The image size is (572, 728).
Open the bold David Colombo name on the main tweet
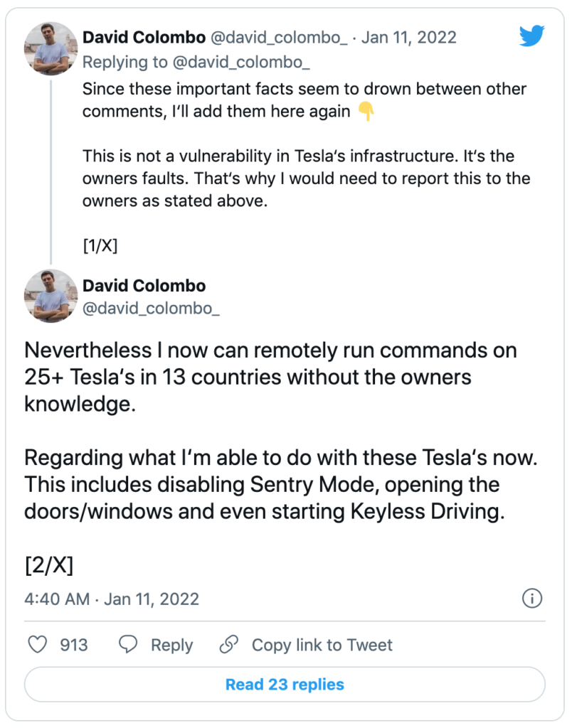pyautogui.click(x=144, y=286)
